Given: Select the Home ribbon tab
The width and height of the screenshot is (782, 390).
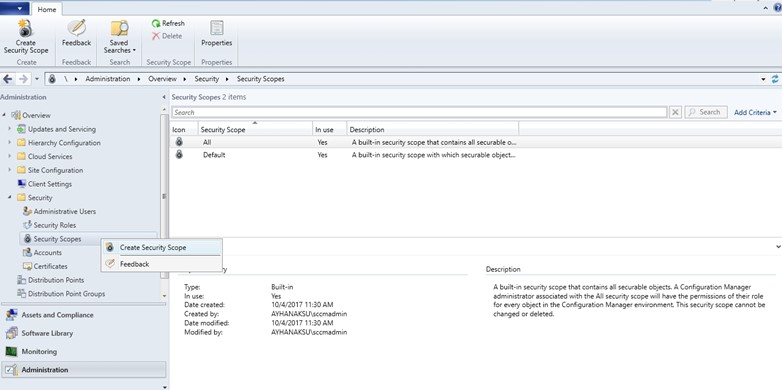Looking at the screenshot, I should point(47,9).
